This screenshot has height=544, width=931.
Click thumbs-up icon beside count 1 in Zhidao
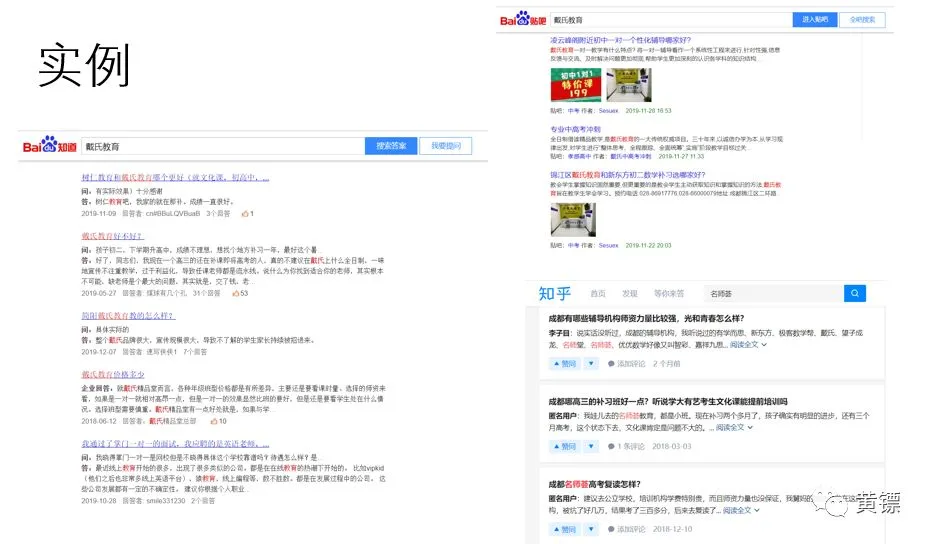pyautogui.click(x=245, y=214)
